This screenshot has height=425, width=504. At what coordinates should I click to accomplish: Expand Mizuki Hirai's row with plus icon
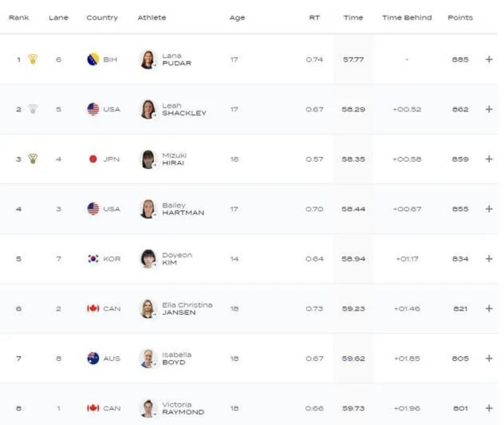(x=489, y=159)
